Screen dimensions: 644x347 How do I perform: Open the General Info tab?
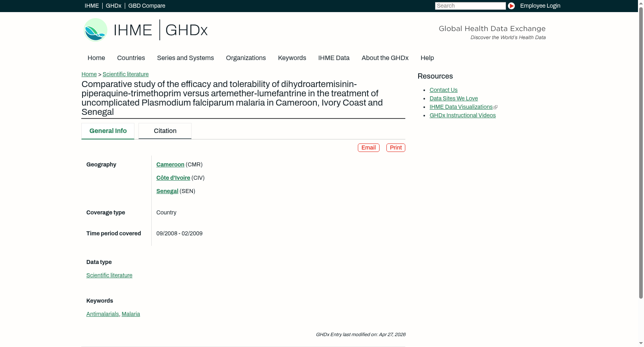tap(108, 131)
